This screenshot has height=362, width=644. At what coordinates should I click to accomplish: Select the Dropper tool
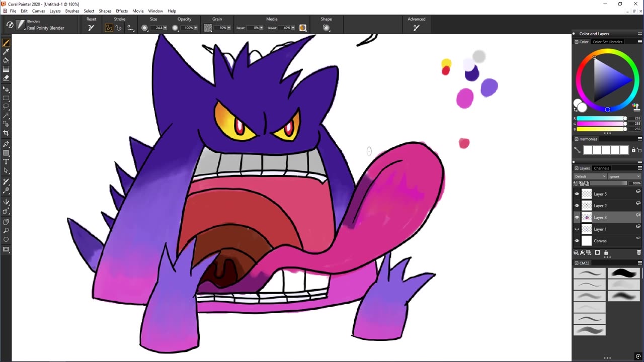(x=6, y=52)
